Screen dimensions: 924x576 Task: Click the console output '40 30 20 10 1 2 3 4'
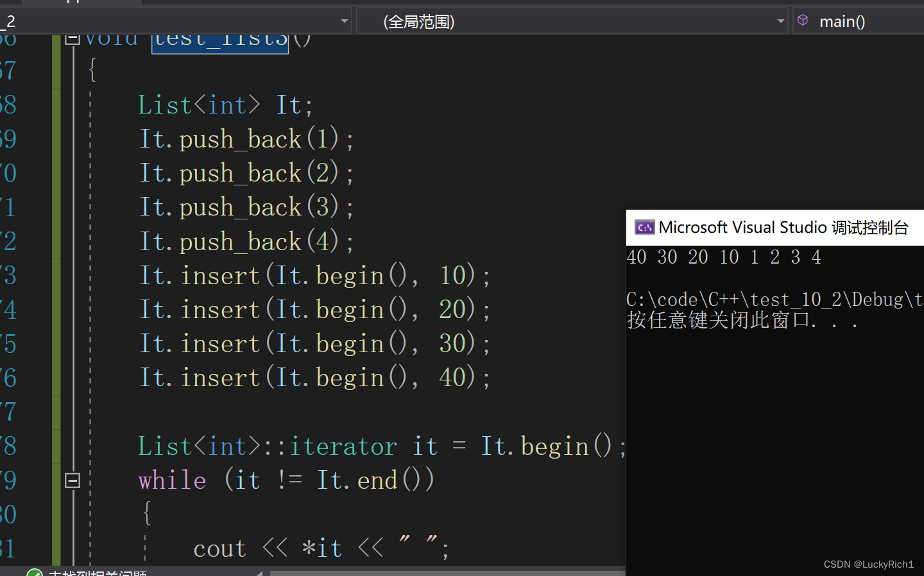click(x=724, y=257)
